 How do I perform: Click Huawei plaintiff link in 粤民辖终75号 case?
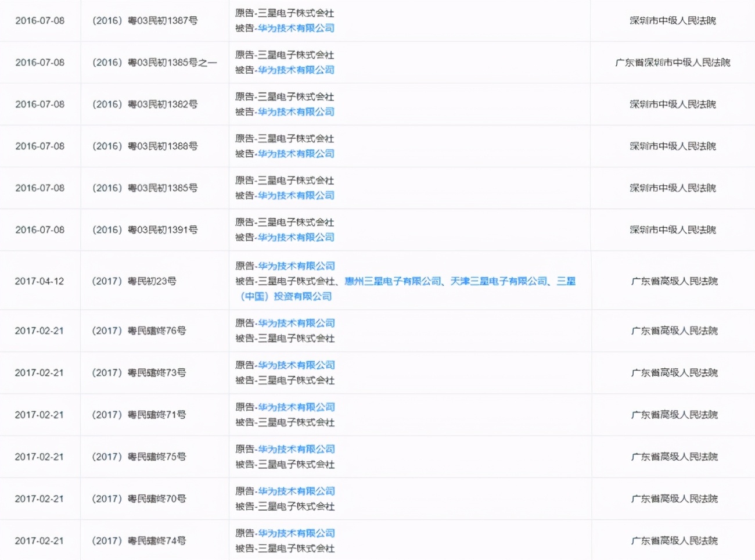[x=296, y=449]
